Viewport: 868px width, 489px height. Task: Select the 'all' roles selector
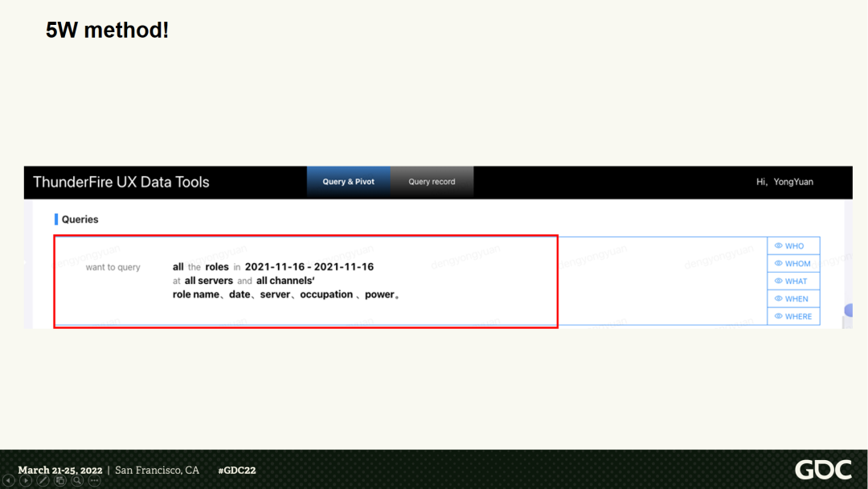[x=178, y=267]
